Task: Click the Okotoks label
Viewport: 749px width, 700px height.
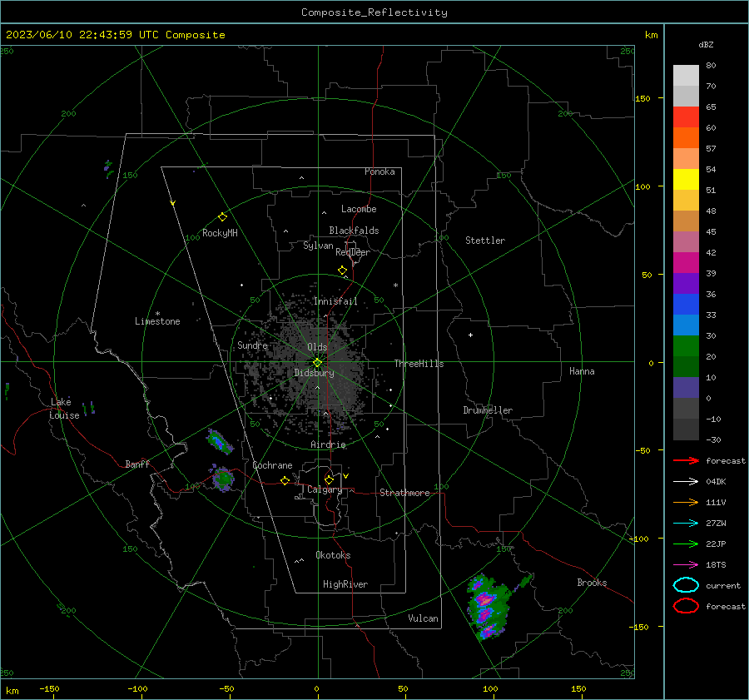Action: (333, 555)
